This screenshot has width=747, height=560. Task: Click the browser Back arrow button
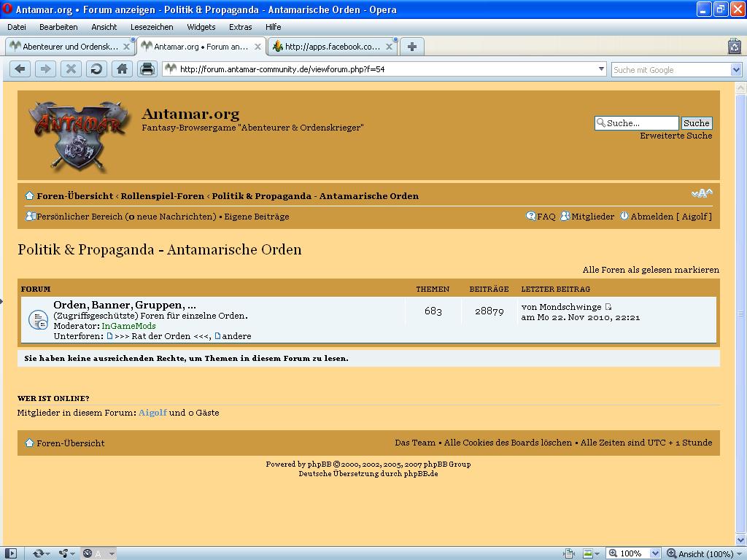pos(20,69)
